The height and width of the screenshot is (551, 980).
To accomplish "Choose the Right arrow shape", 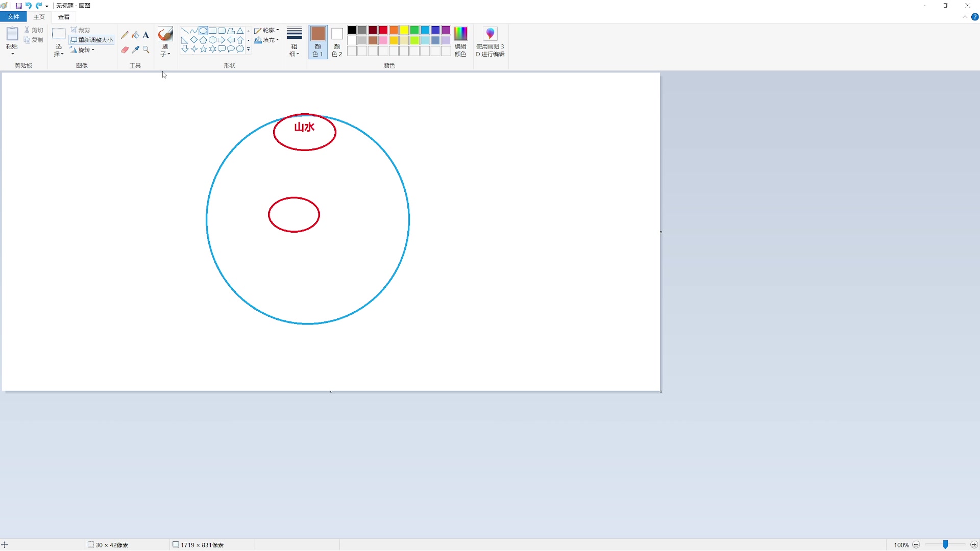I will 222,40.
